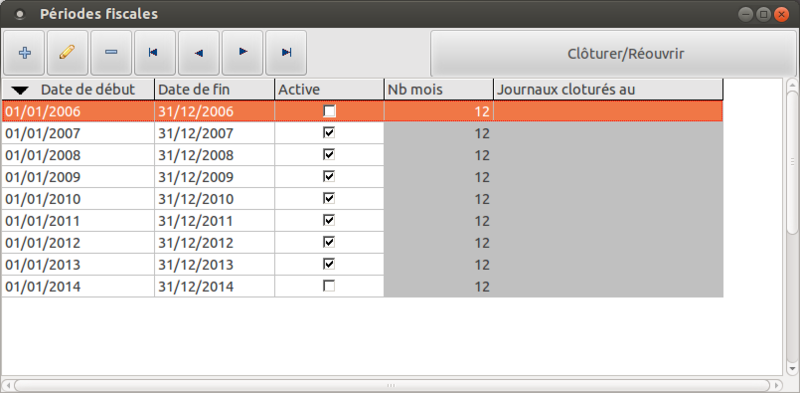Maximize the Périodes fiscales window

click(763, 14)
